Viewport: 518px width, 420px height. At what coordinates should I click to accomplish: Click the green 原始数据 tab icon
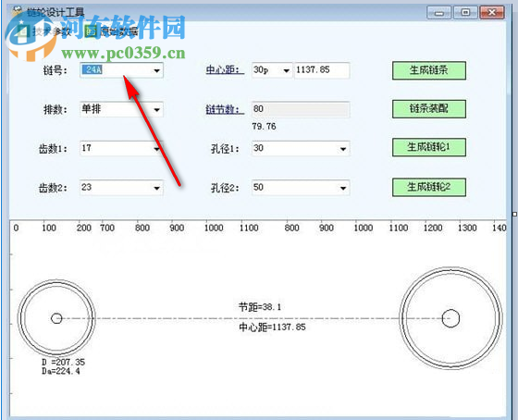pyautogui.click(x=91, y=31)
